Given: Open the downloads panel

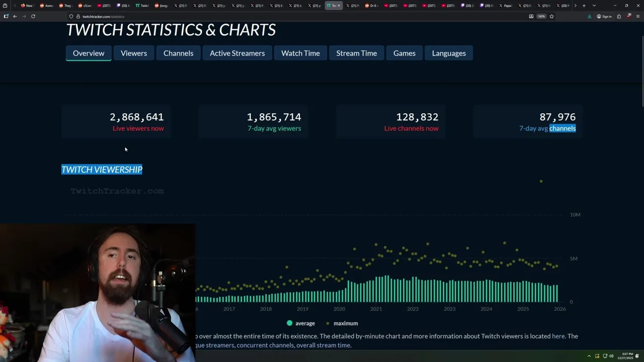Looking at the screenshot, I should click(x=589, y=16).
